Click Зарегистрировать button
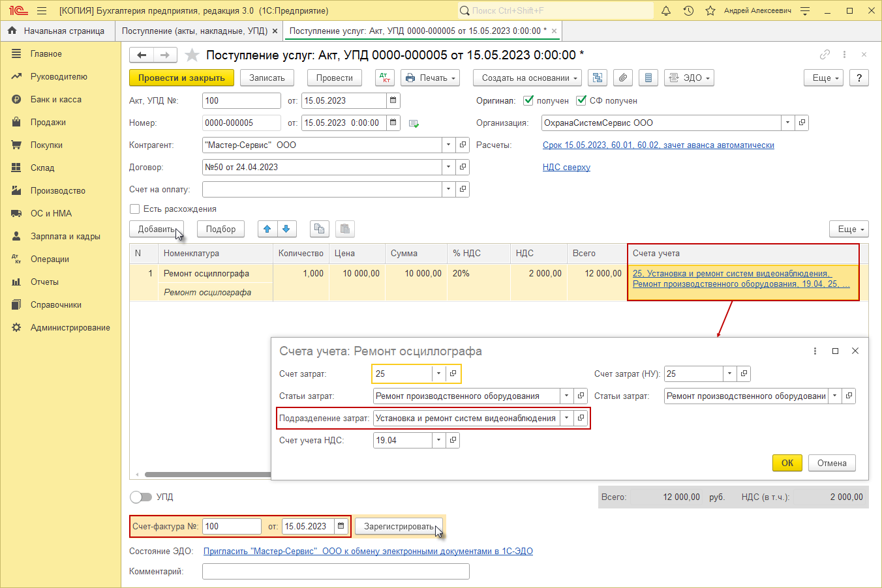Image resolution: width=882 pixels, height=588 pixels. click(x=400, y=526)
